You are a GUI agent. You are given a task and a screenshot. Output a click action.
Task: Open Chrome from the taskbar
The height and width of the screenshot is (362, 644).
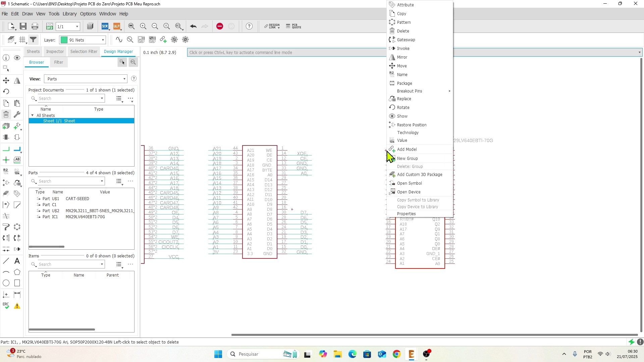coord(396,354)
